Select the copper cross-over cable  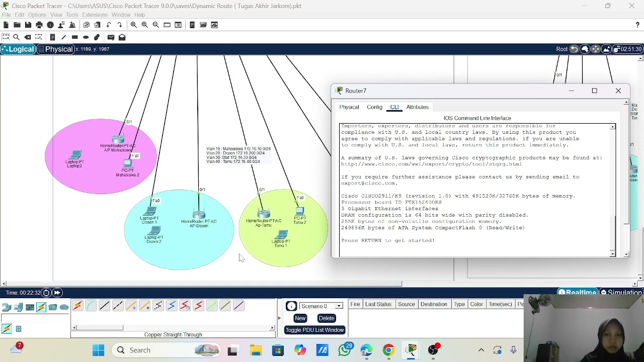pos(118,306)
